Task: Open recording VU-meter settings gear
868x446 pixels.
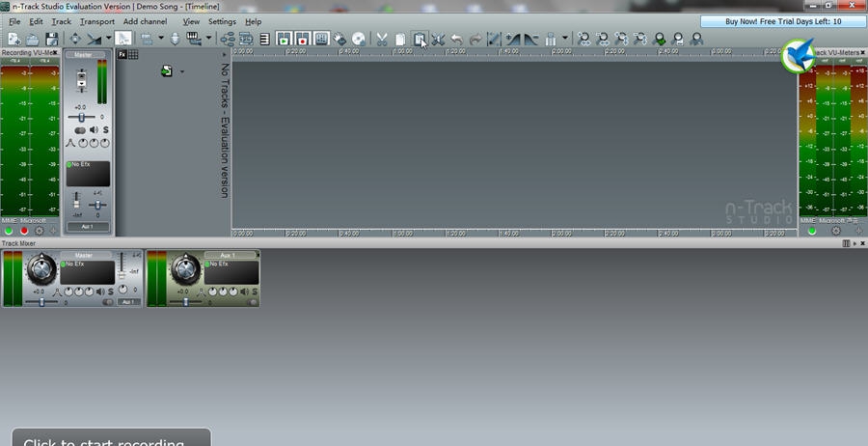Action: (40, 231)
